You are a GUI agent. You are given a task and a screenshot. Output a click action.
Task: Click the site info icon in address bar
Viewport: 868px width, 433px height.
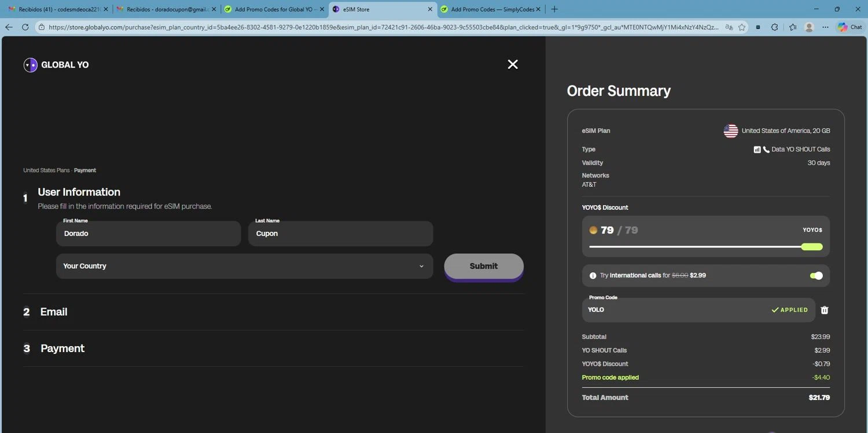pyautogui.click(x=42, y=27)
